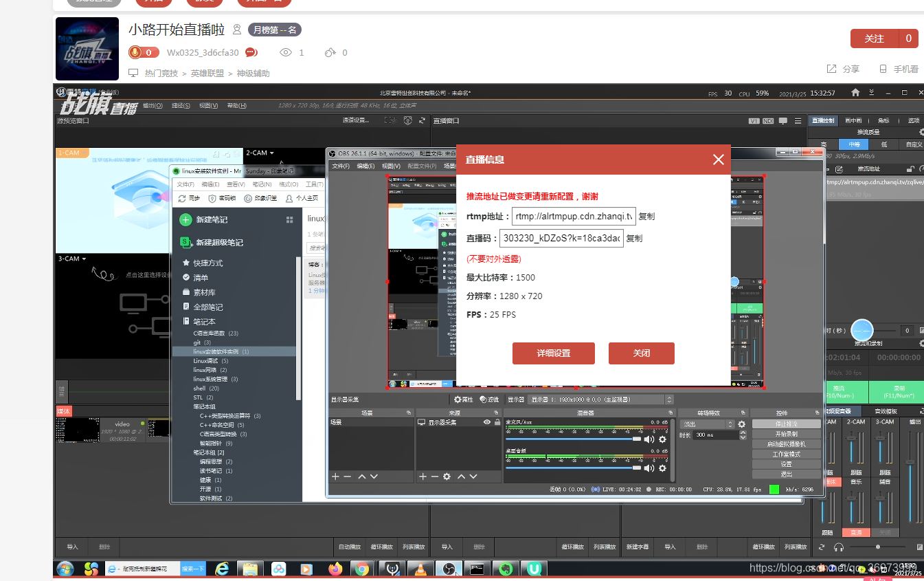Open the 英雄联盟 breadcrumb link
Viewport: 924px width, 581px height.
pyautogui.click(x=207, y=73)
